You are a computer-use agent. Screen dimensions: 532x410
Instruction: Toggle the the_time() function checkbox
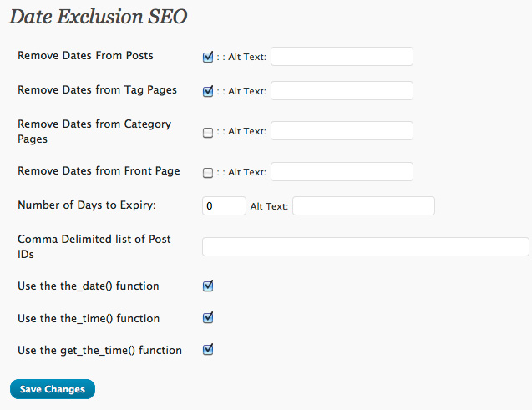[208, 318]
